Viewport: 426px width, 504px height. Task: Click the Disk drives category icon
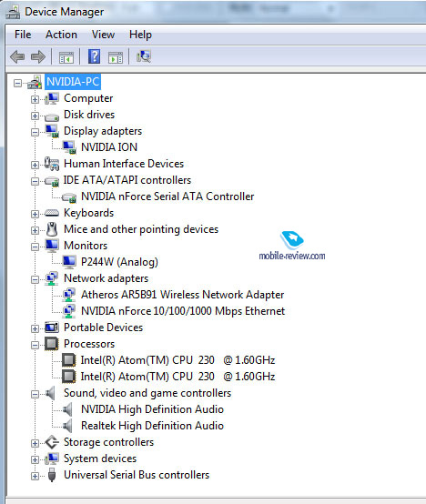pyautogui.click(x=52, y=116)
